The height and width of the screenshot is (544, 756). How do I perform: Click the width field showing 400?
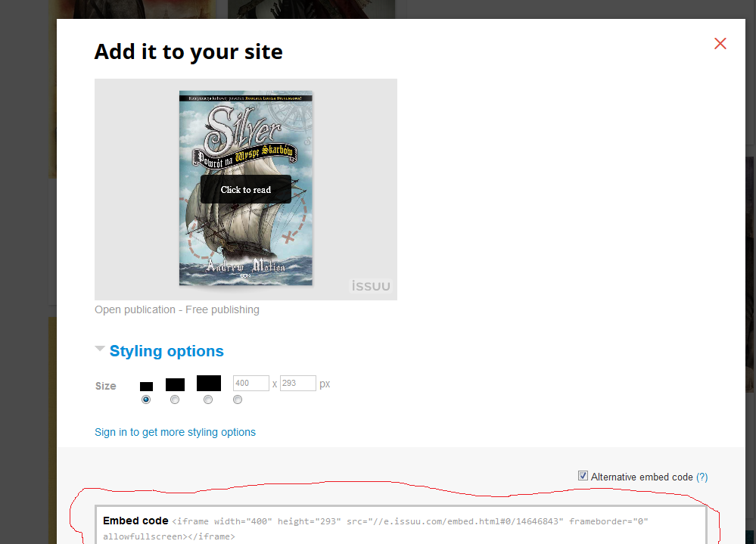(x=250, y=383)
